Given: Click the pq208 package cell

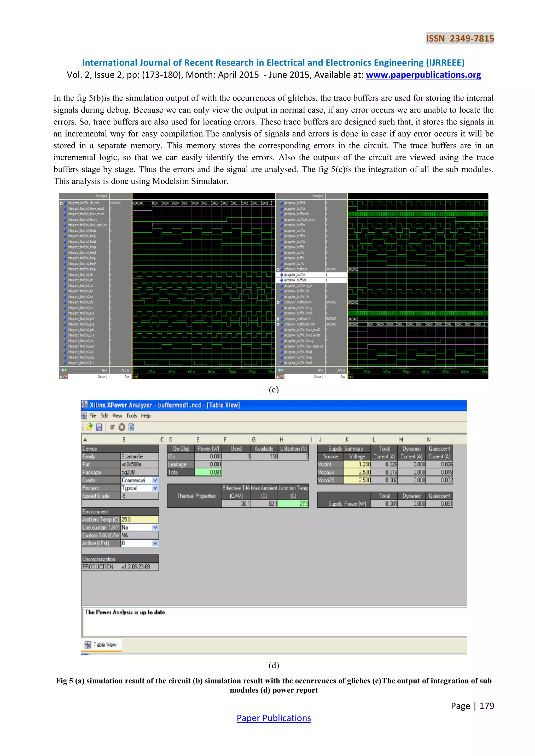Looking at the screenshot, I should tap(140, 472).
